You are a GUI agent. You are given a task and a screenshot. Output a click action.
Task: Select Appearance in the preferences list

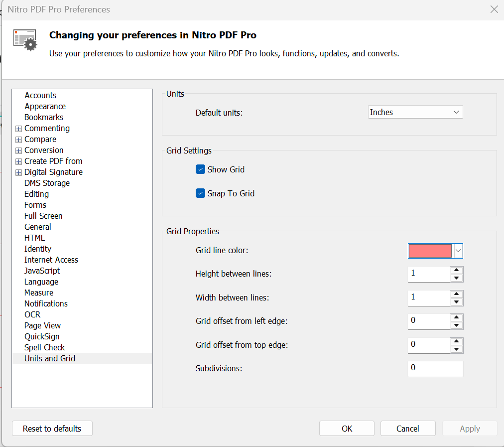pyautogui.click(x=45, y=107)
